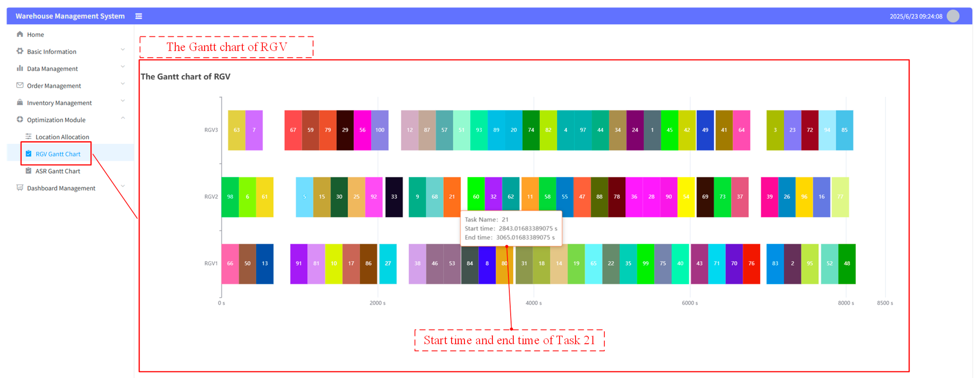The width and height of the screenshot is (980, 378).
Task: Click the user avatar circle
Action: 953,16
